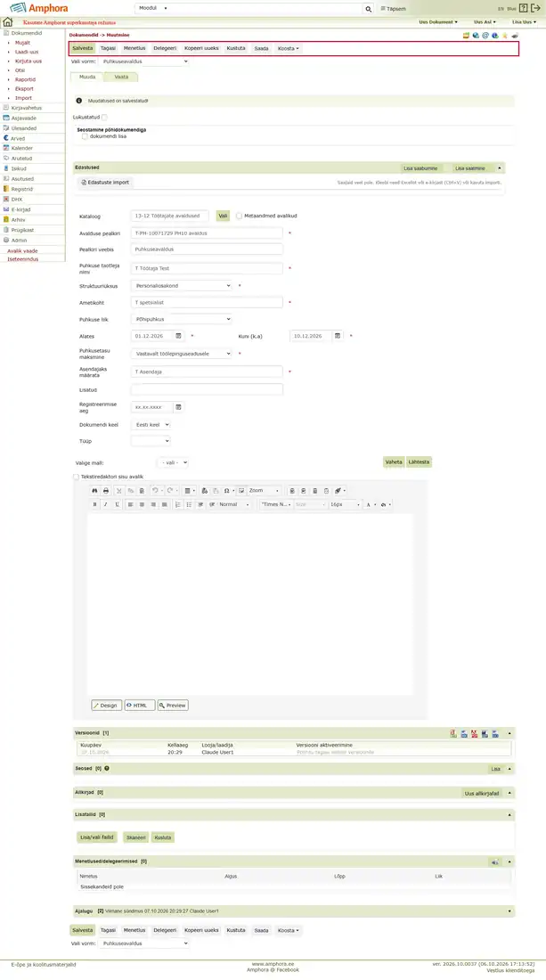Open the Puhkuse liik dropdown
546x980 pixels.
182,319
